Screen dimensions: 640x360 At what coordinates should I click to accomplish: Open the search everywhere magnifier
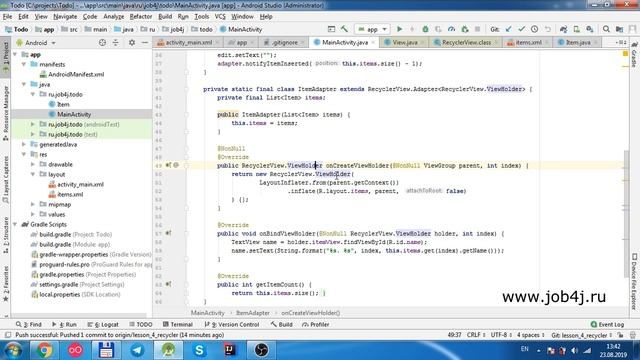[606, 29]
